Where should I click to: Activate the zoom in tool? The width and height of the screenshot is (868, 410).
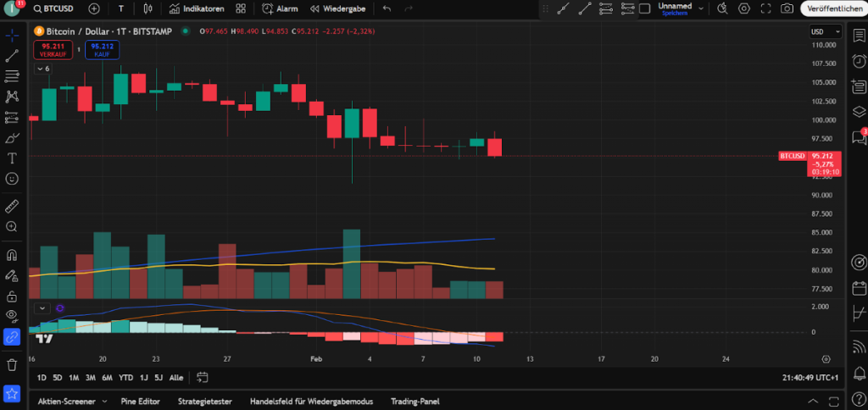pos(12,226)
